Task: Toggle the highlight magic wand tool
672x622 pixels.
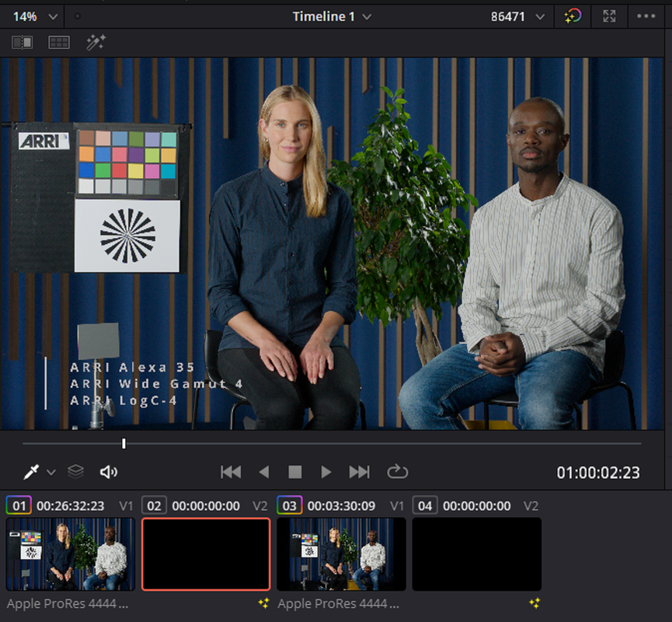Action: pos(96,43)
